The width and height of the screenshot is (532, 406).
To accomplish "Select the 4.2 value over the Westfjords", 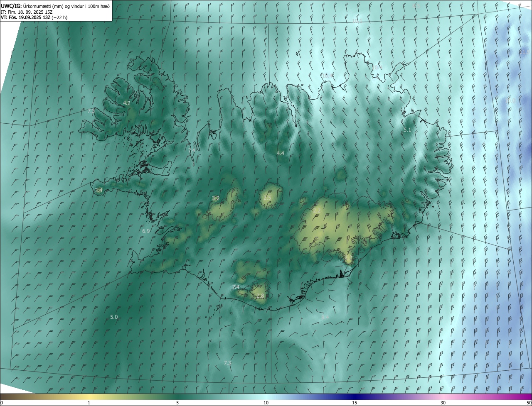I will [x=127, y=103].
